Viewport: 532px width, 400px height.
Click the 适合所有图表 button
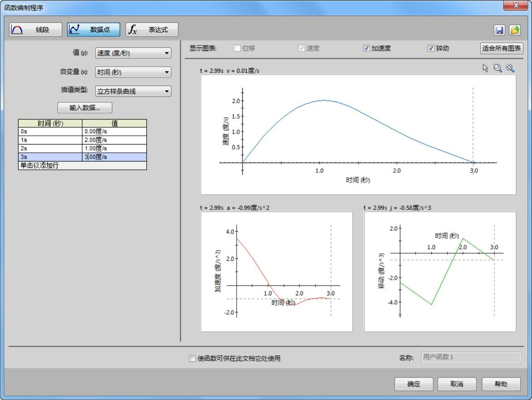pyautogui.click(x=501, y=48)
